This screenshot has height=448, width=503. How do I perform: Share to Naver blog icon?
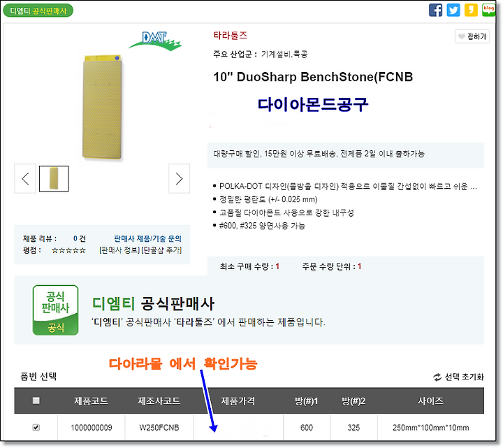coord(488,10)
